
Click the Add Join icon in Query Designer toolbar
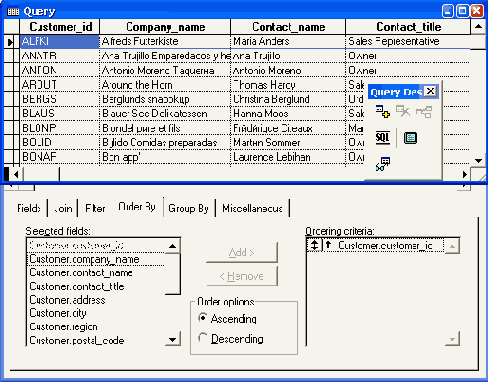click(x=424, y=112)
